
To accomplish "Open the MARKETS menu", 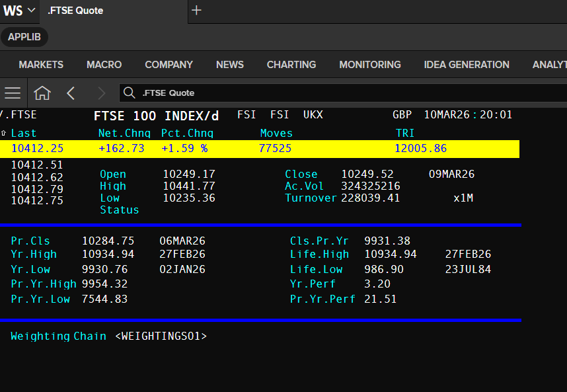I will click(41, 64).
